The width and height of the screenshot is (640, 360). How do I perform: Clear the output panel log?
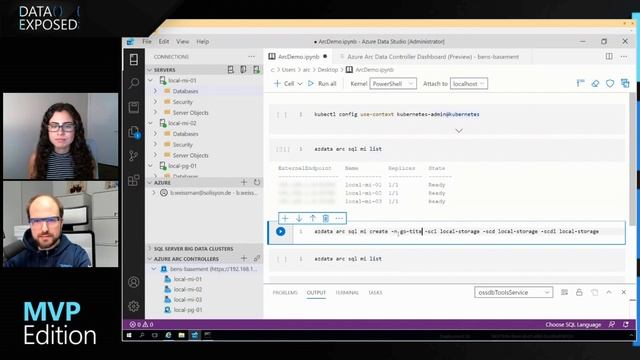564,292
